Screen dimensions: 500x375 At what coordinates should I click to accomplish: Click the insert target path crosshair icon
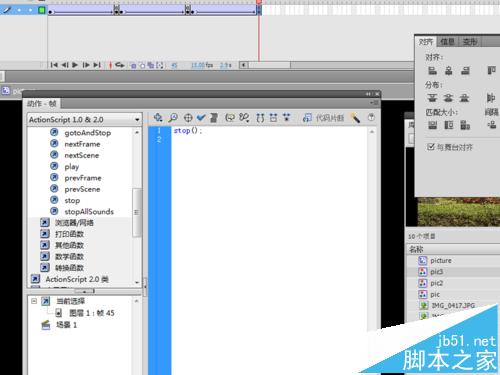[188, 118]
